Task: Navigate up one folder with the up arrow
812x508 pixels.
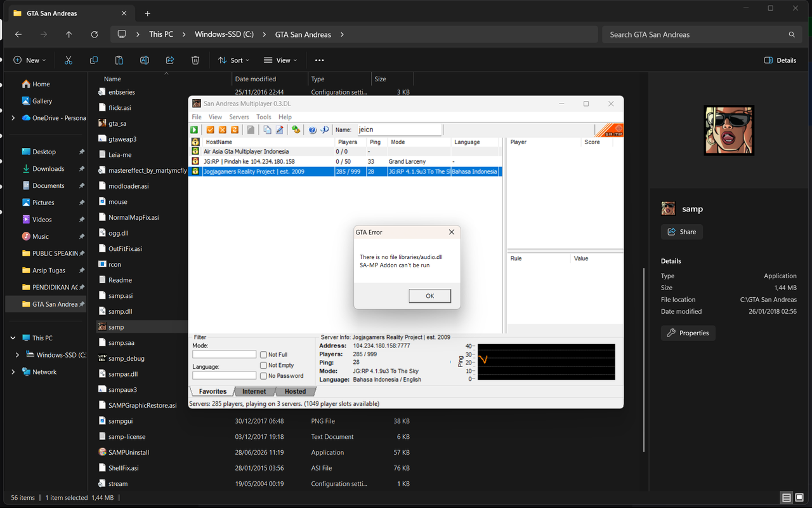Action: pos(69,35)
